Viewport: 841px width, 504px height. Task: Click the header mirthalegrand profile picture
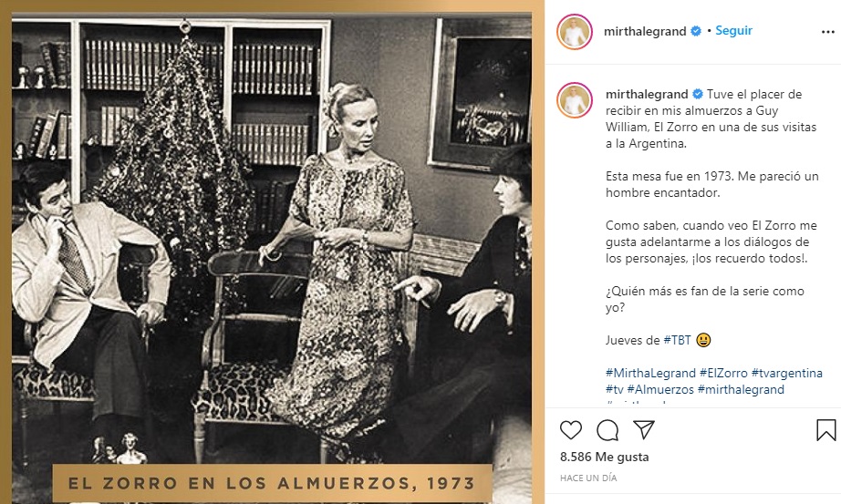575,32
